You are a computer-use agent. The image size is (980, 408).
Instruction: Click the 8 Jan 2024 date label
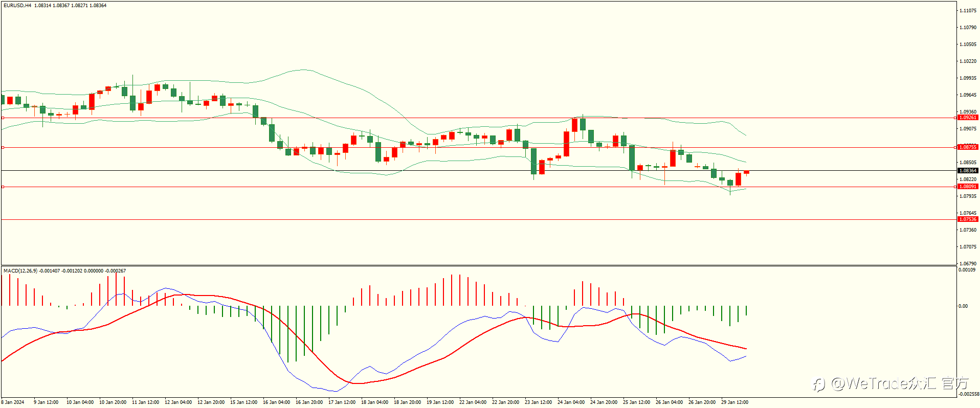tap(13, 402)
